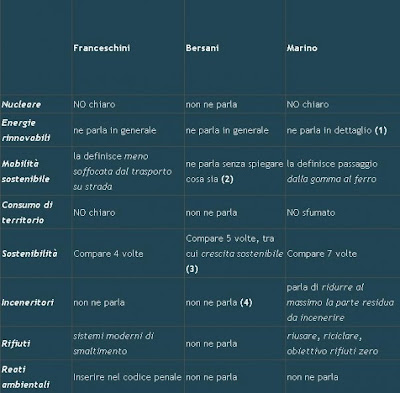This screenshot has width=400, height=393.
Task: Select the Consumo di territorio row label
Action: point(27,212)
